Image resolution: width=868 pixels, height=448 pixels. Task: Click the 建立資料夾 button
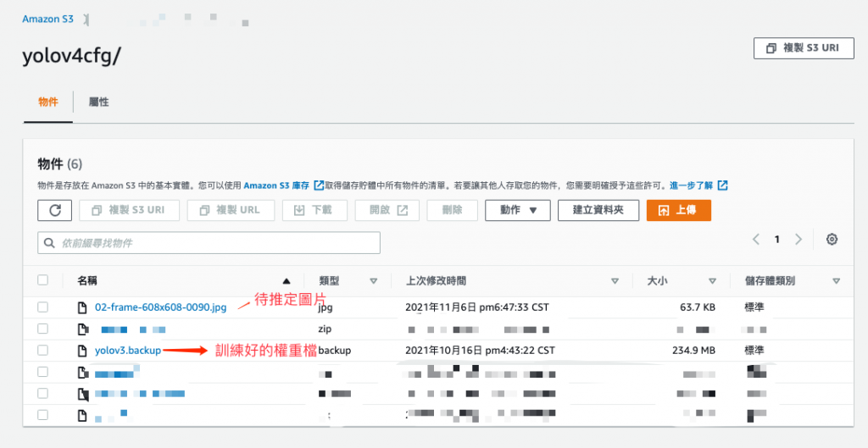[598, 210]
